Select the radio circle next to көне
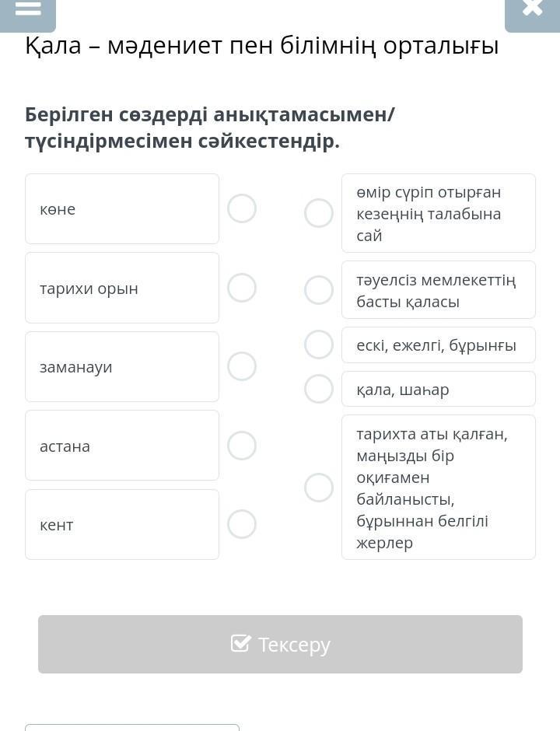This screenshot has width=560, height=731. (x=242, y=208)
